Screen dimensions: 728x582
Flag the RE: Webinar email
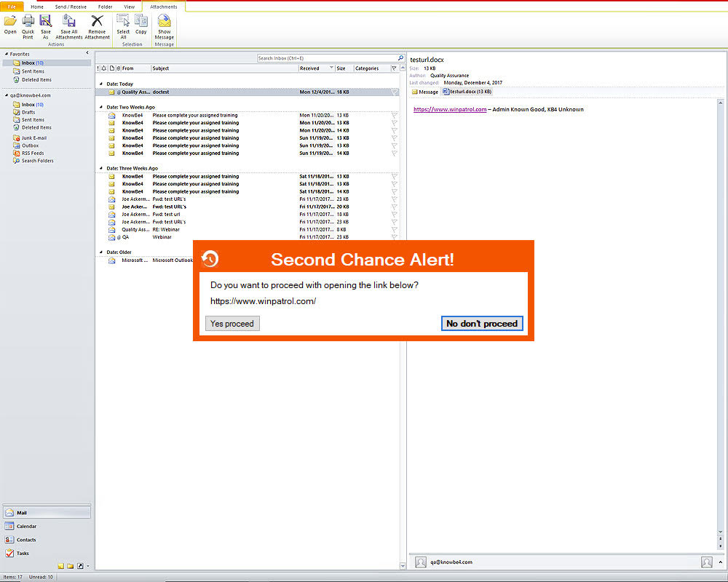(x=394, y=229)
